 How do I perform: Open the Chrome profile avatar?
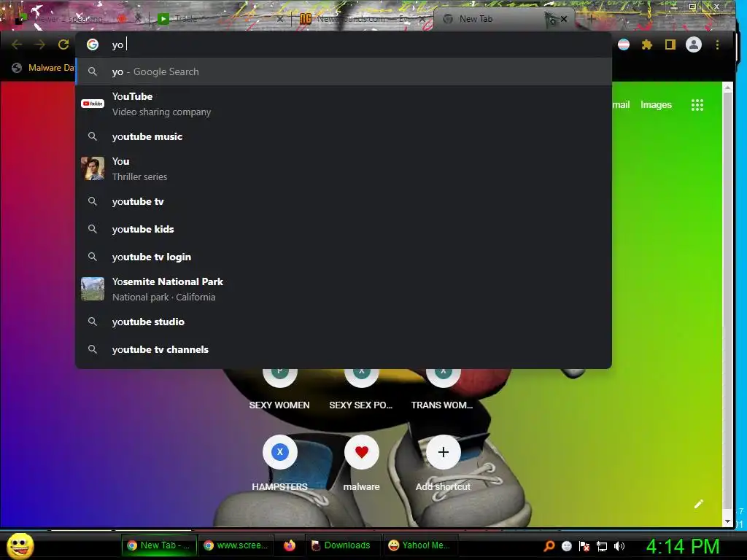(x=694, y=44)
